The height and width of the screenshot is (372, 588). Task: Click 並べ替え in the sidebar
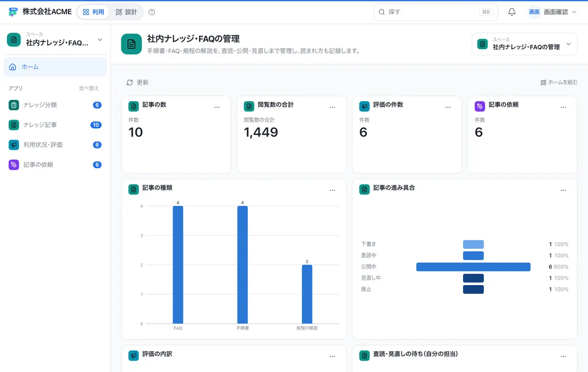coord(89,88)
